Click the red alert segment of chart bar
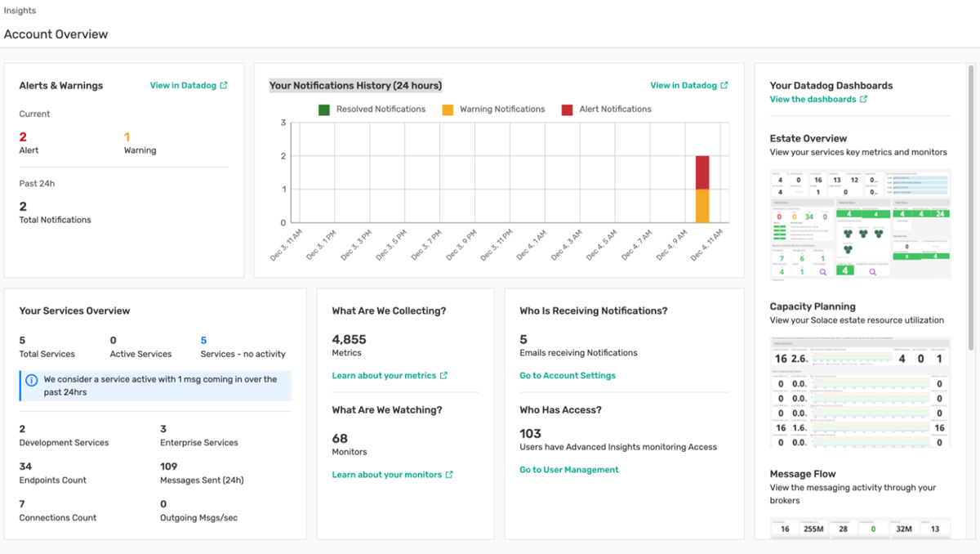Image resolution: width=980 pixels, height=554 pixels. [702, 172]
